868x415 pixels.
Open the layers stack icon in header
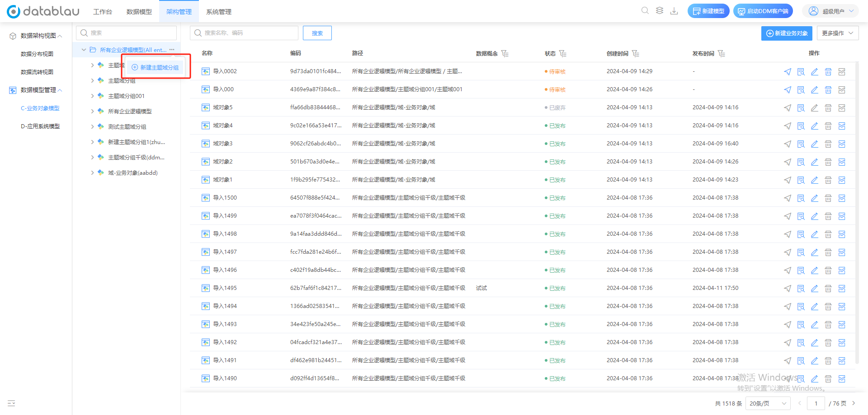click(660, 11)
